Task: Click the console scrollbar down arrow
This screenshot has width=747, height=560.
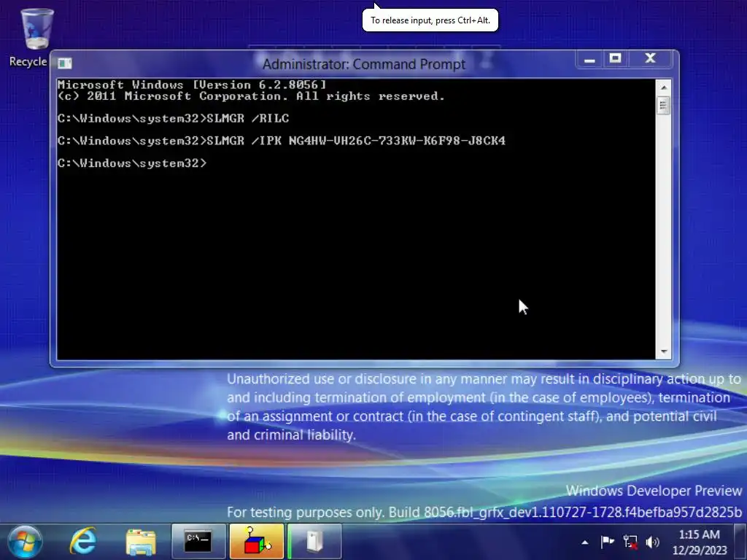Action: point(664,351)
